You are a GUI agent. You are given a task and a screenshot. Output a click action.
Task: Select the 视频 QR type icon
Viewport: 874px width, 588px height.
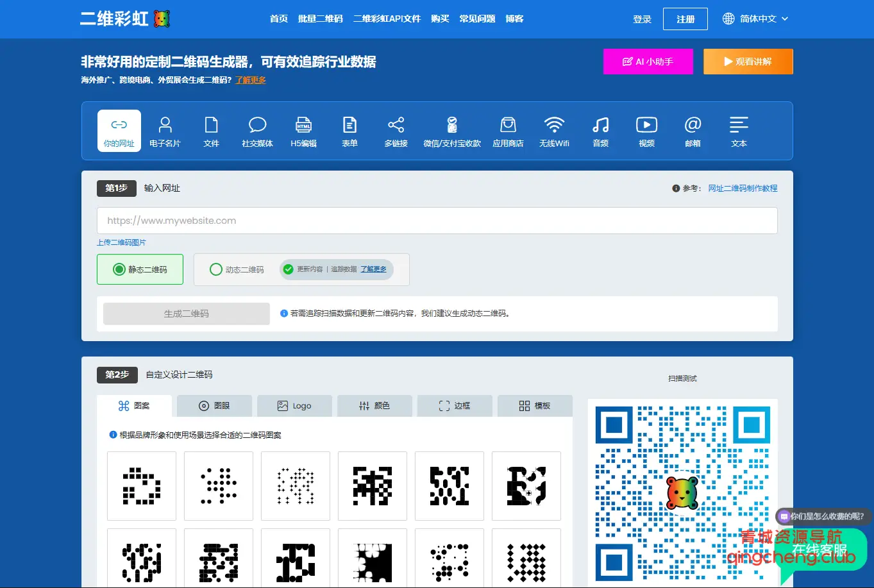click(646, 130)
